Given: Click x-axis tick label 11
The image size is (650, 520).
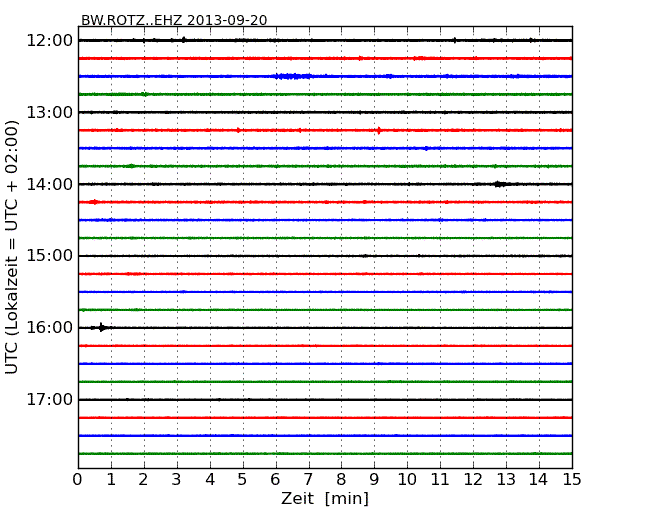Looking at the screenshot, I should click(x=440, y=480).
